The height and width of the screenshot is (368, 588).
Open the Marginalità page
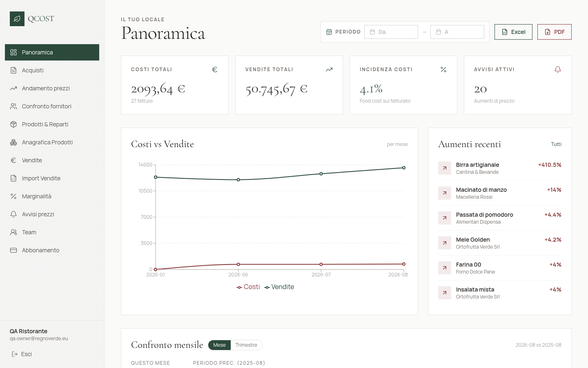(x=52, y=196)
